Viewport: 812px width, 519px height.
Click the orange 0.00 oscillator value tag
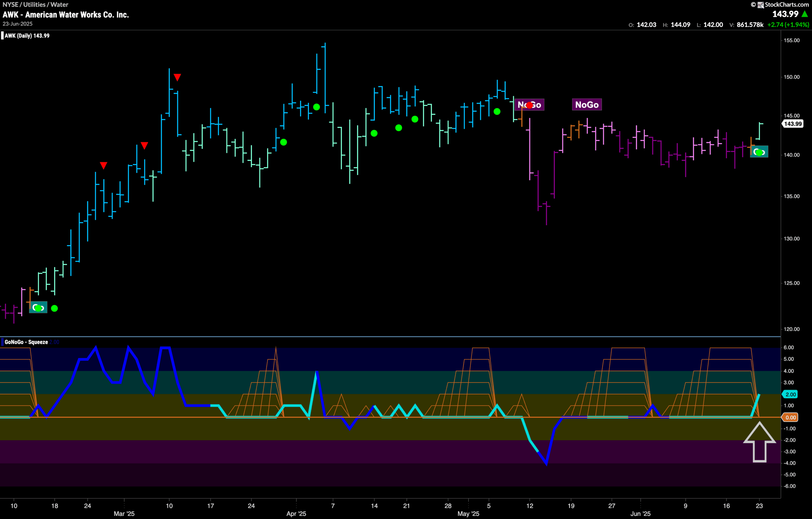click(x=790, y=417)
